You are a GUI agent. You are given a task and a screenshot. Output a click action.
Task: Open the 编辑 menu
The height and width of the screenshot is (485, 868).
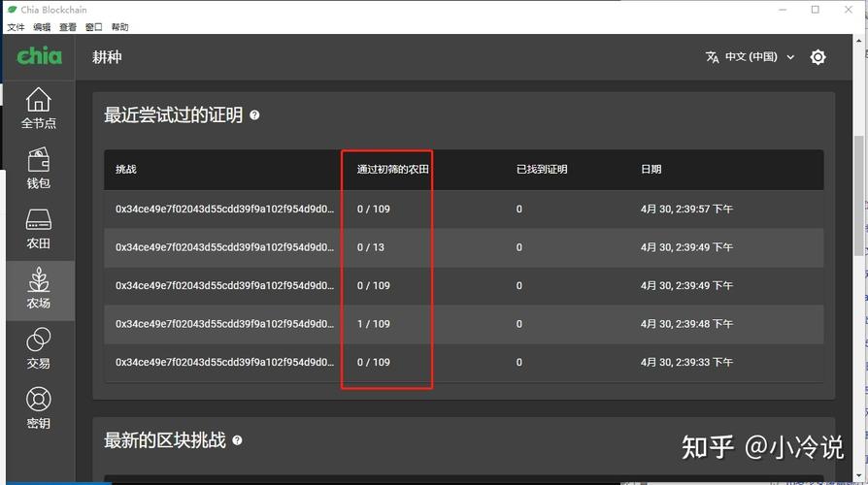coord(42,27)
